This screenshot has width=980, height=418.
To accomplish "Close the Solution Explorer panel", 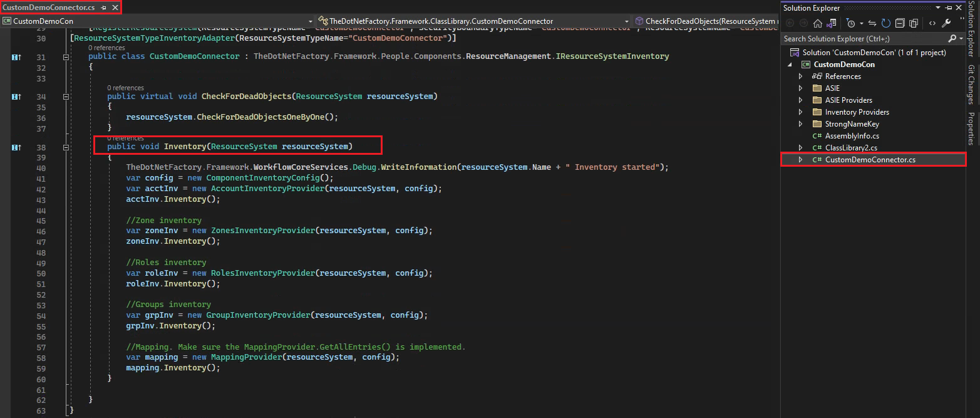I will click(x=959, y=8).
